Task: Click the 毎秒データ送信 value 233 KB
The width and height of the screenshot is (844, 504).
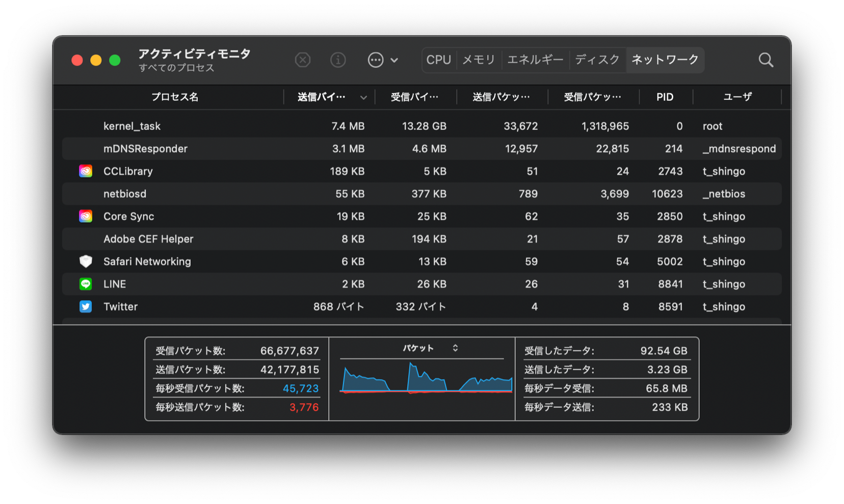Action: click(x=670, y=407)
